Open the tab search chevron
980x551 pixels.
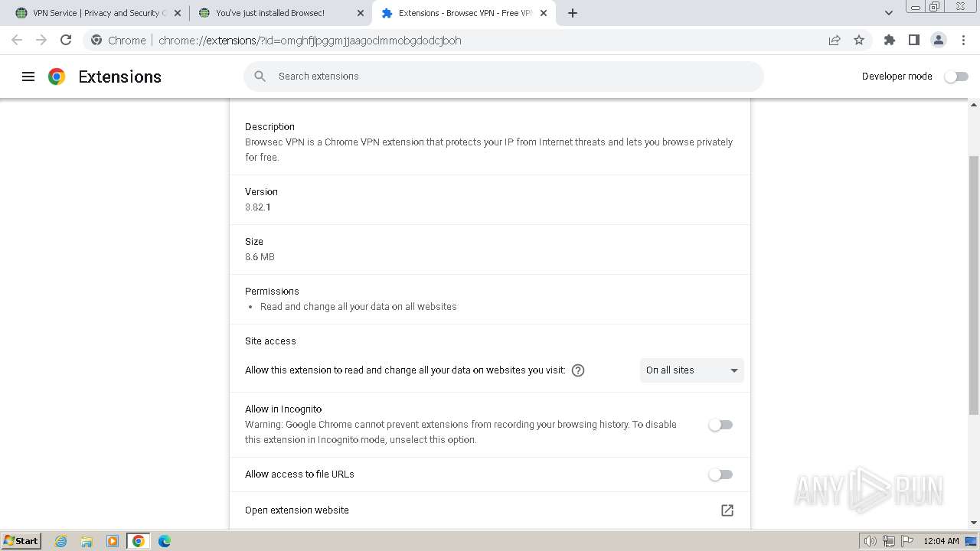(x=889, y=13)
